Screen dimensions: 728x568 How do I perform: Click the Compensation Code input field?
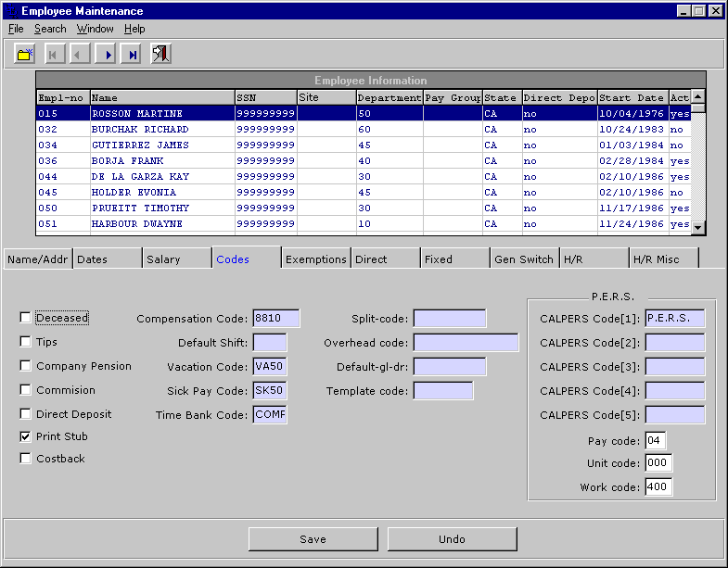276,319
